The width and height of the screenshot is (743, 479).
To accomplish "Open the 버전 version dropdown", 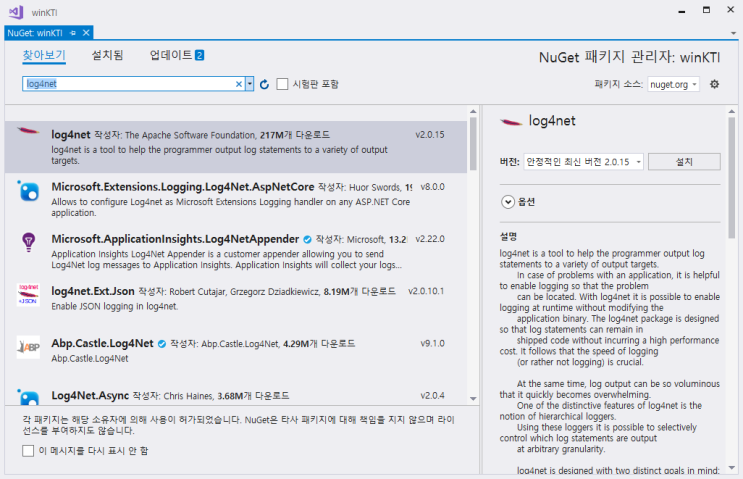I will click(583, 162).
